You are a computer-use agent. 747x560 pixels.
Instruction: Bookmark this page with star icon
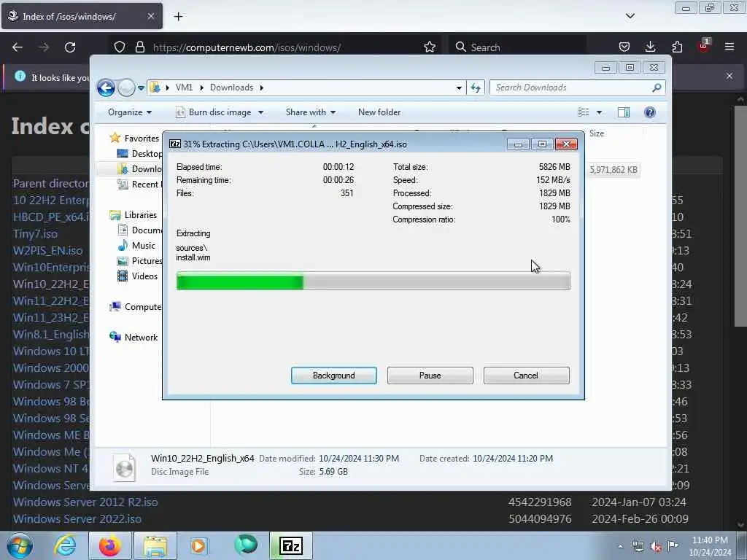(x=430, y=47)
